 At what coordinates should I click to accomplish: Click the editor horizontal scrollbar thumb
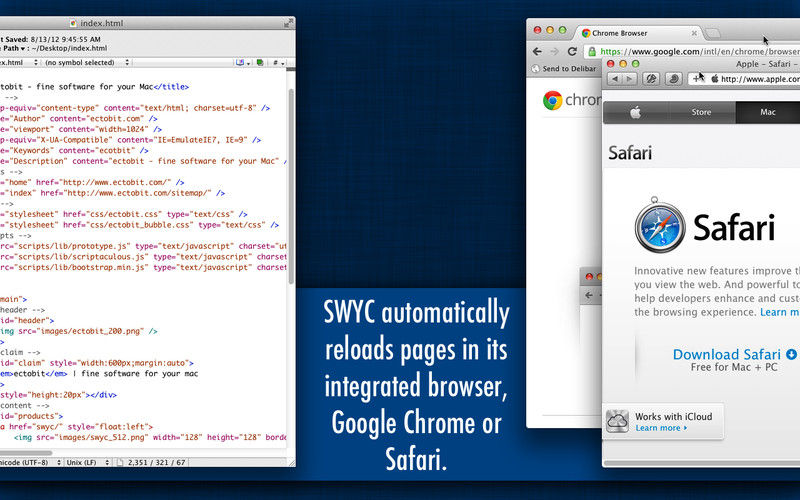tap(26, 453)
